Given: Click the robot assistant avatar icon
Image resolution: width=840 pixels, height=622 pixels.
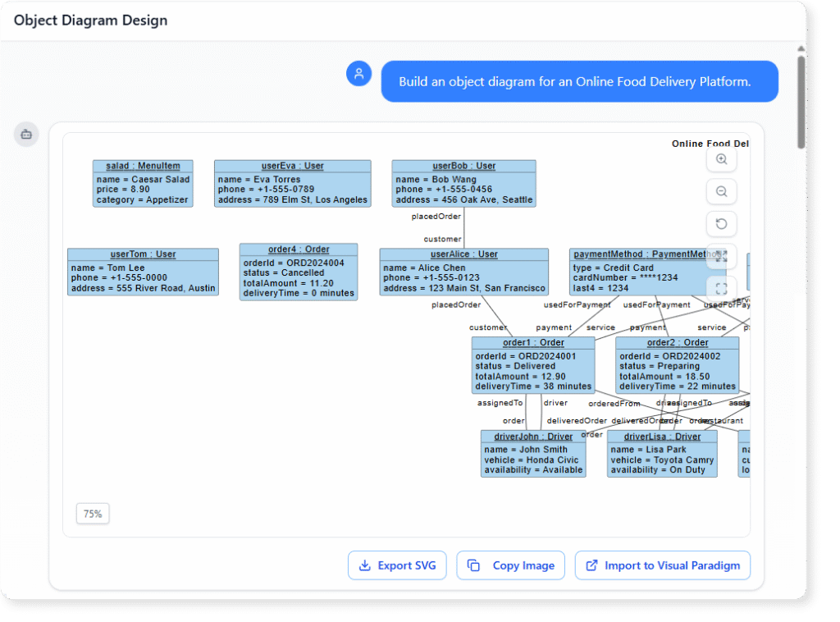Looking at the screenshot, I should click(25, 134).
